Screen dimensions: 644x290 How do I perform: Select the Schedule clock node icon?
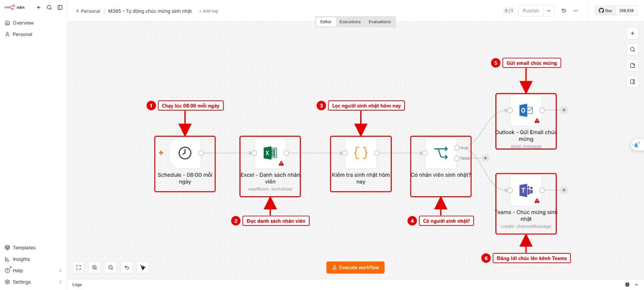pyautogui.click(x=185, y=153)
